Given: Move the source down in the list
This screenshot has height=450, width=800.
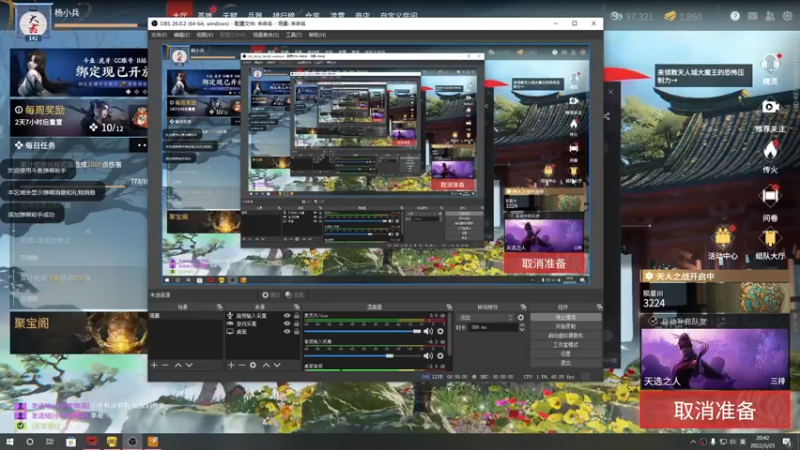Looking at the screenshot, I should click(277, 365).
